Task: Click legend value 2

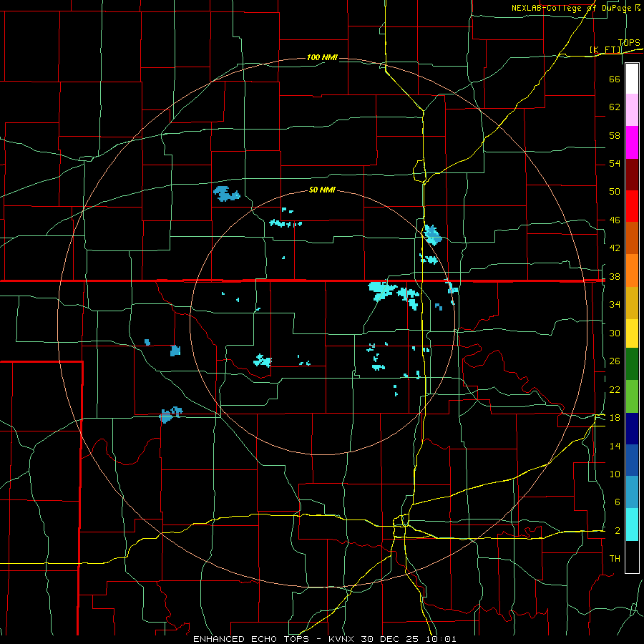Action: (617, 531)
